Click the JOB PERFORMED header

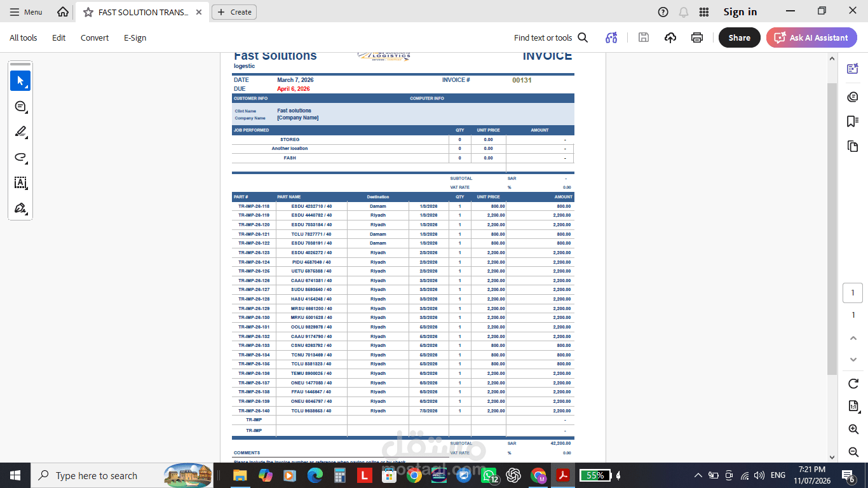251,130
